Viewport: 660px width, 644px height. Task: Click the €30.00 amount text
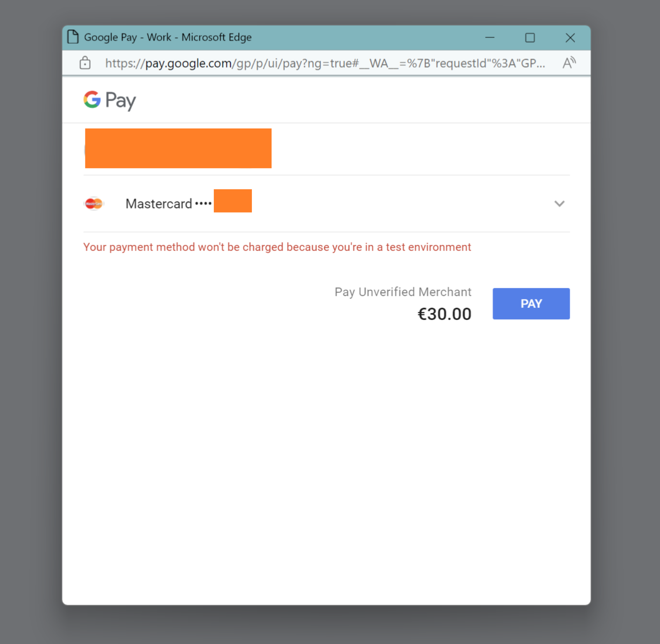444,313
